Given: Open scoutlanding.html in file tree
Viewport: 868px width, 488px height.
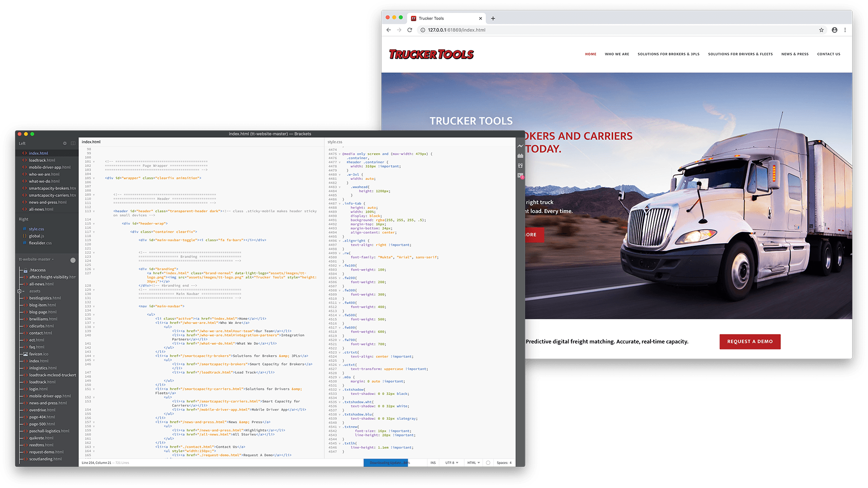Looking at the screenshot, I should (x=45, y=459).
